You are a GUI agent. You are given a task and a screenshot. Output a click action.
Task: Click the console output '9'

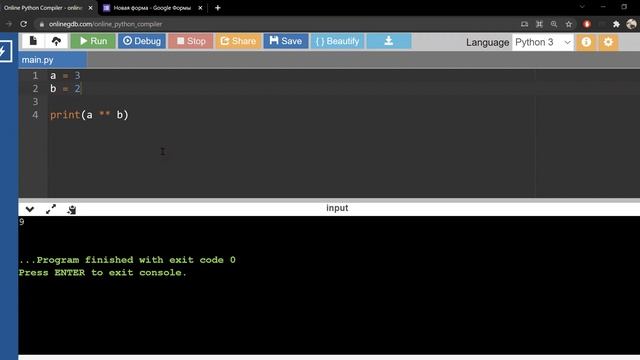[x=22, y=222]
